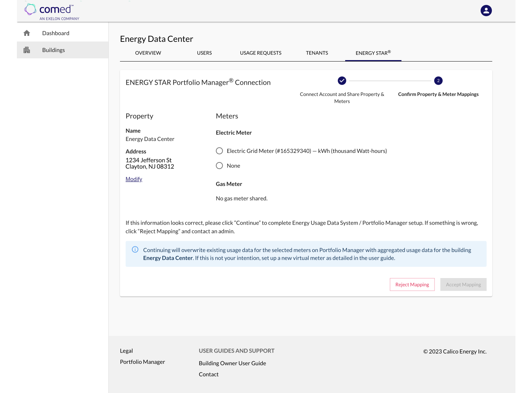
Task: Click the Dashboard home icon
Action: [x=27, y=33]
